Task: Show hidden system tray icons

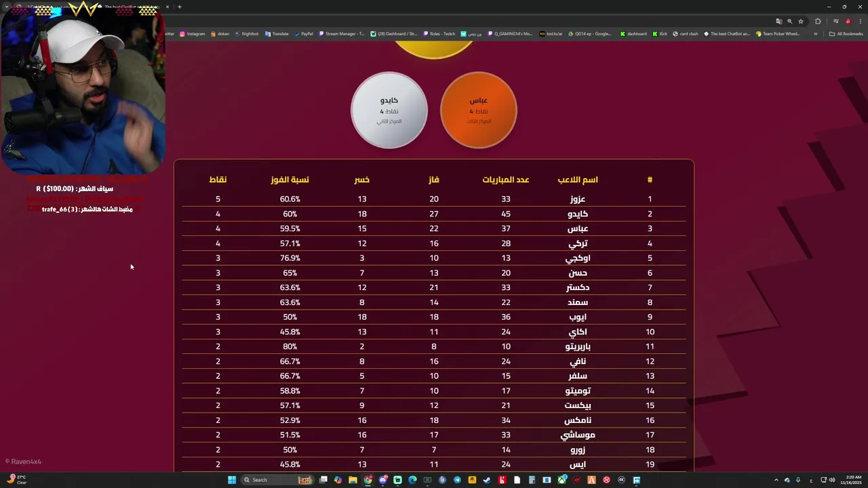Action: pos(776,480)
